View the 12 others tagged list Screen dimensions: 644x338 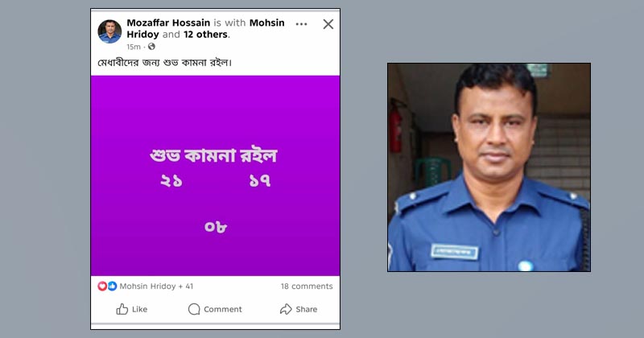pyautogui.click(x=205, y=35)
